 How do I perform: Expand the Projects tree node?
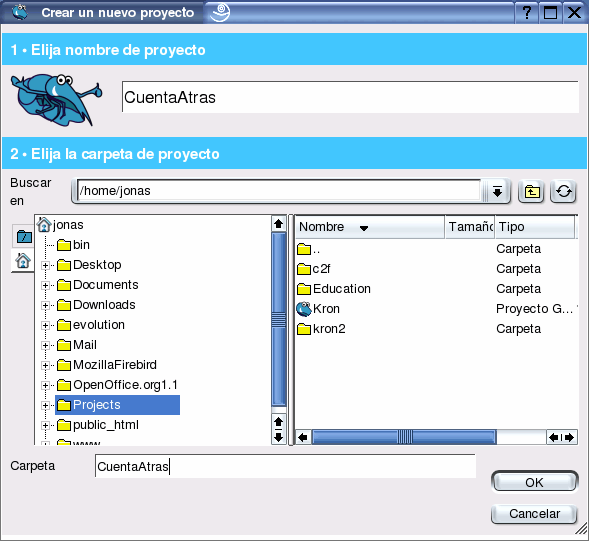(45, 405)
